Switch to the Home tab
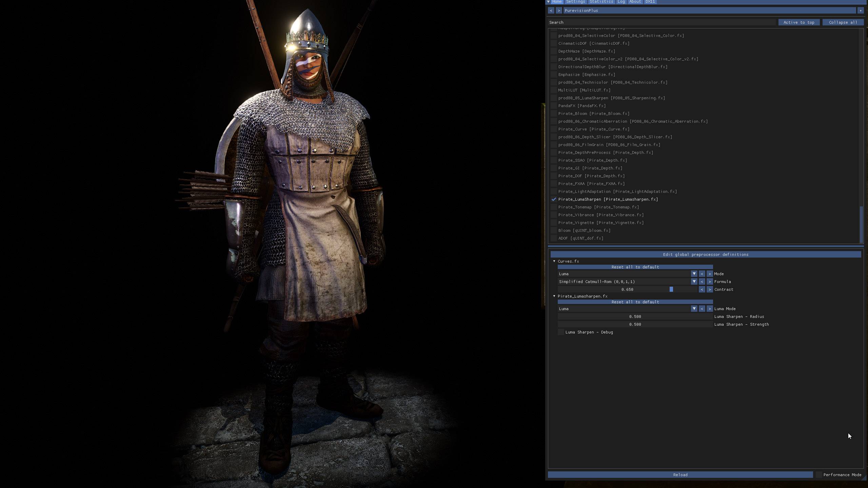The image size is (868, 488). 557,2
